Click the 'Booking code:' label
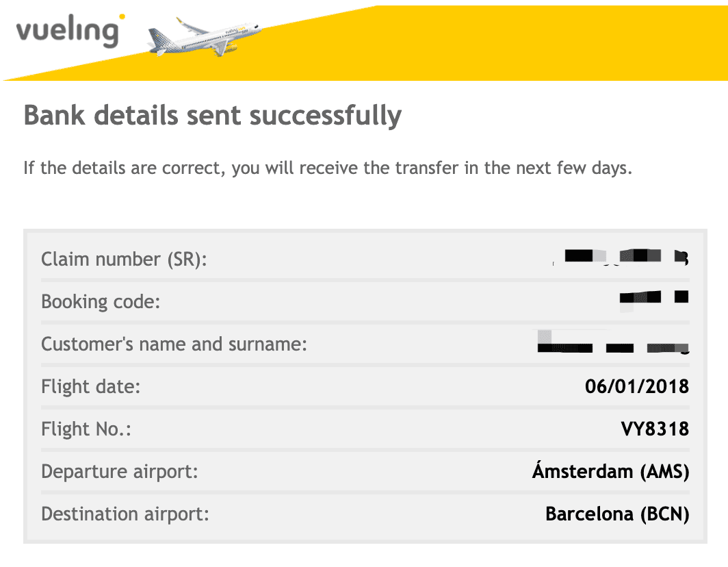 coord(101,302)
